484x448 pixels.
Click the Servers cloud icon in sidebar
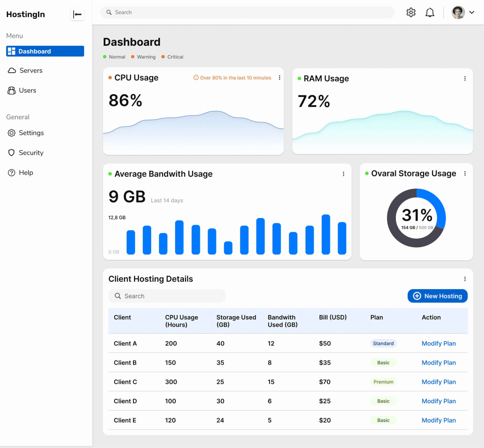pos(12,71)
